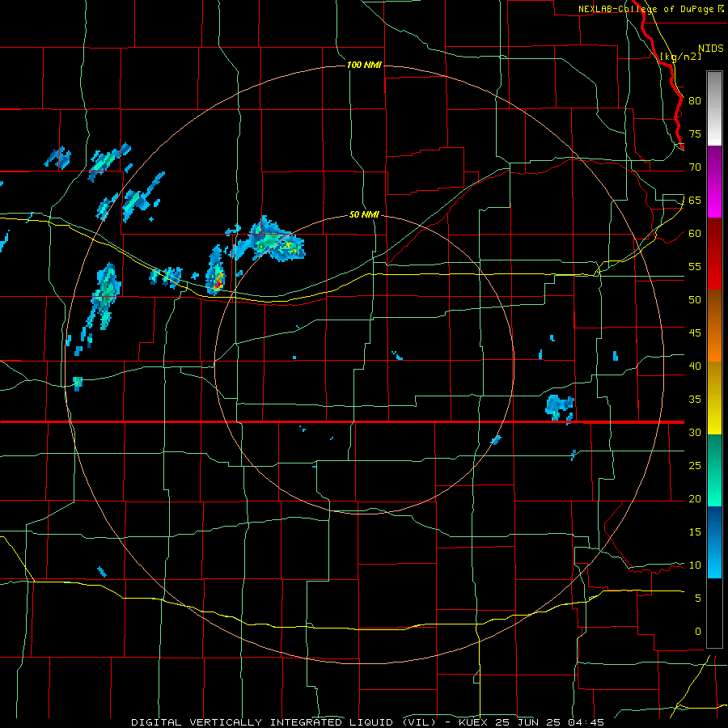This screenshot has width=728, height=728.
Task: Select the red segment of the color bar
Action: coord(714,254)
